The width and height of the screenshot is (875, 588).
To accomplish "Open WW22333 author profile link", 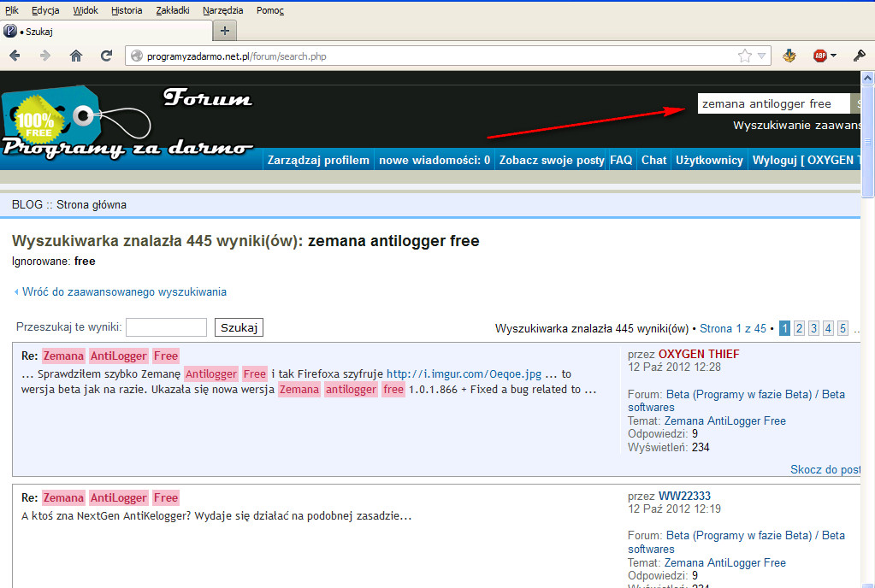I will pyautogui.click(x=685, y=496).
